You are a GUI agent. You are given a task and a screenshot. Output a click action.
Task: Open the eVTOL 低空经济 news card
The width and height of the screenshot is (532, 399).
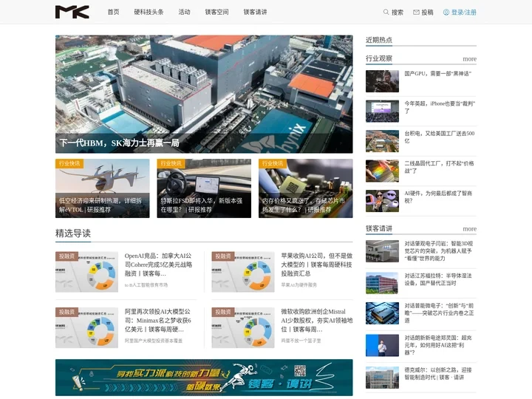(103, 188)
